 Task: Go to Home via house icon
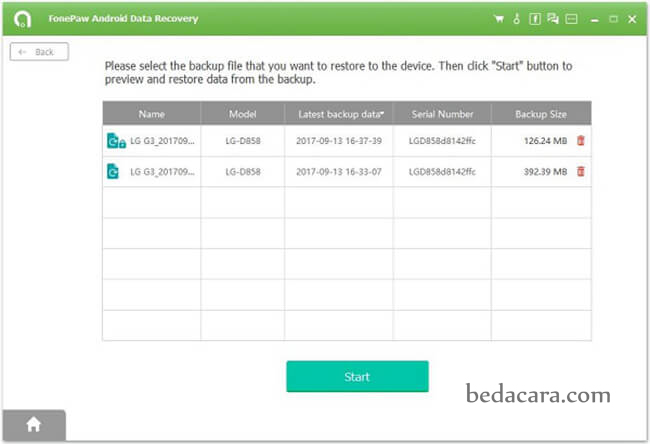[33, 425]
